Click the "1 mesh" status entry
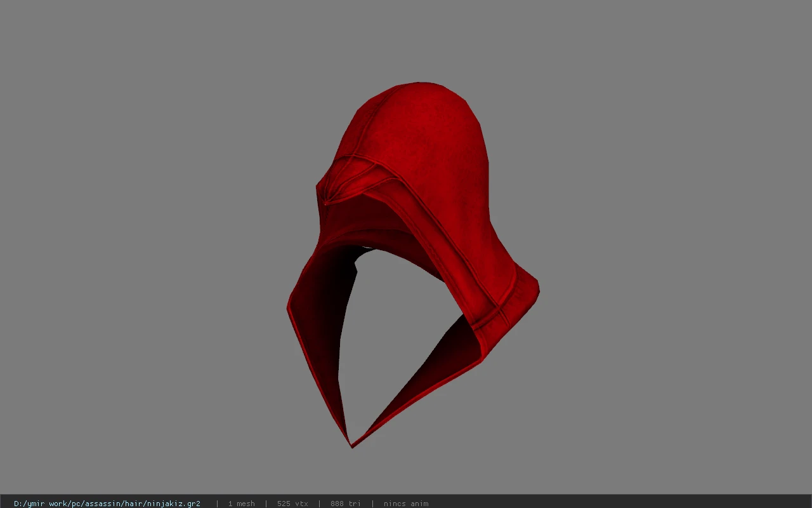The image size is (812, 508). point(242,504)
